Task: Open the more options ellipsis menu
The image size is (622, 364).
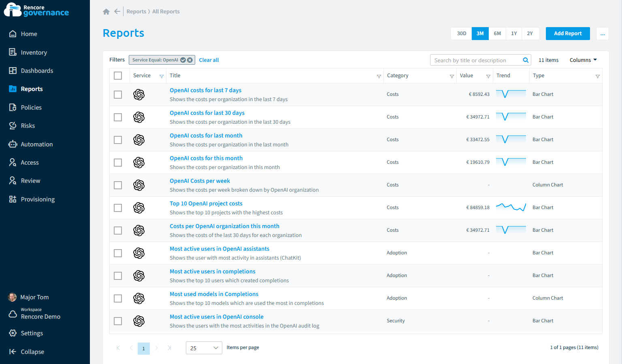Action: [603, 34]
